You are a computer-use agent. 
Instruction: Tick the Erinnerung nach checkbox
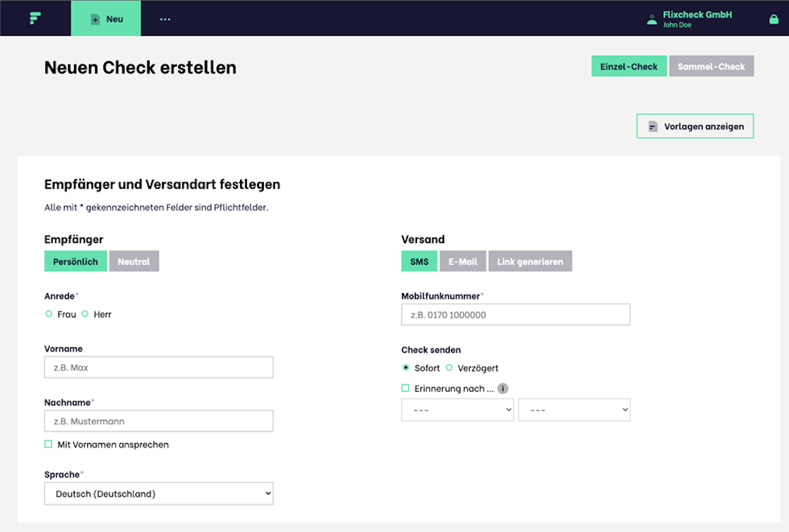click(405, 388)
